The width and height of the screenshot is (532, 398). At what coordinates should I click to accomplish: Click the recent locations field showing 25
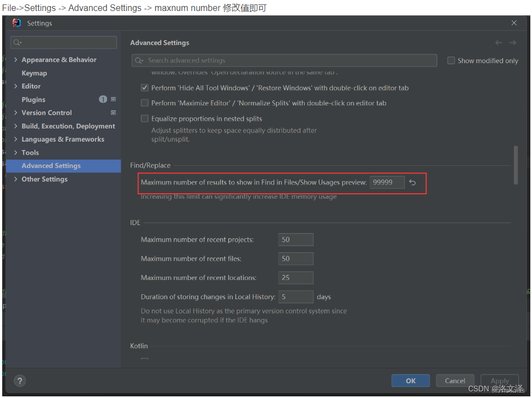[295, 278]
